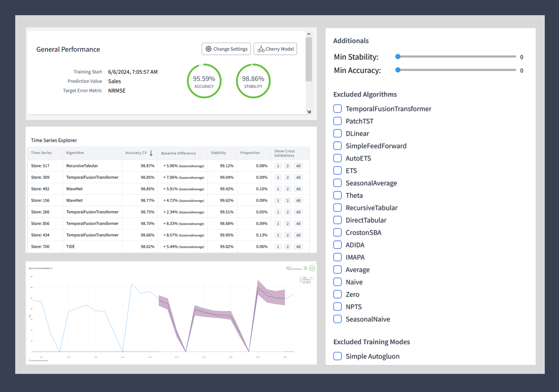Click the Min Accuracy slider handle

(x=398, y=70)
